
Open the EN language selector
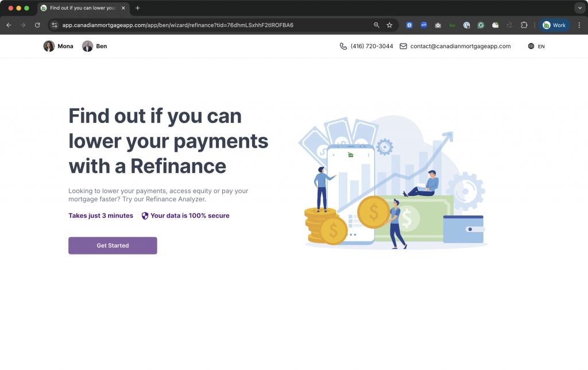coord(541,47)
